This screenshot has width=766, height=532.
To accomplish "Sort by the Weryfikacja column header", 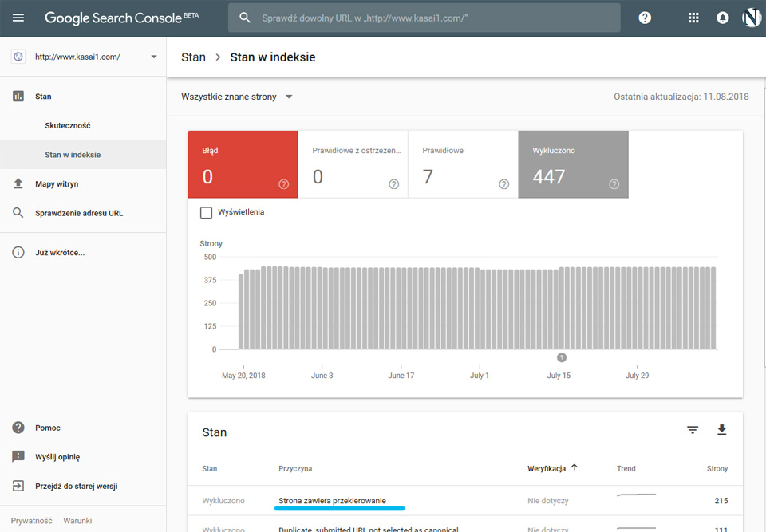I will [546, 468].
